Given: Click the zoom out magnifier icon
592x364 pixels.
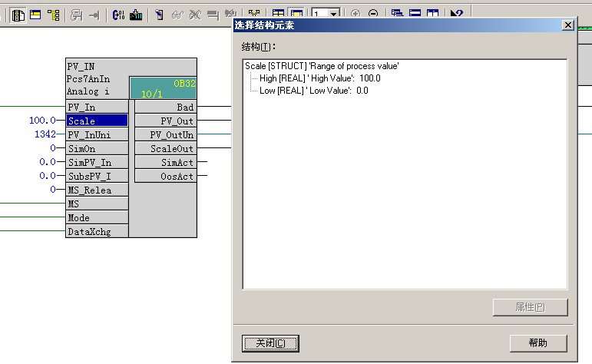Looking at the screenshot, I should (372, 14).
